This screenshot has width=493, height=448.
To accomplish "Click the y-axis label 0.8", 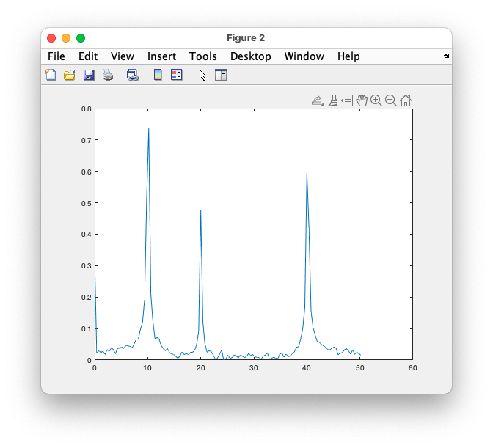I will [x=86, y=109].
